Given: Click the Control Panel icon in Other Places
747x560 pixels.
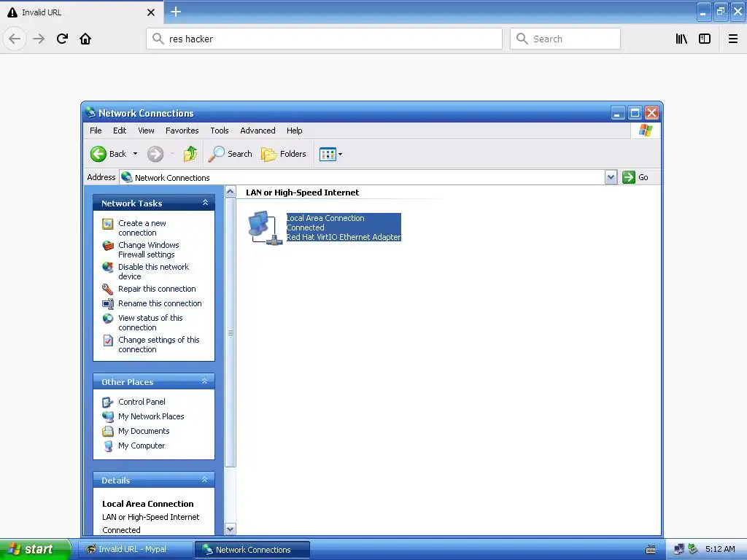Looking at the screenshot, I should click(x=108, y=402).
